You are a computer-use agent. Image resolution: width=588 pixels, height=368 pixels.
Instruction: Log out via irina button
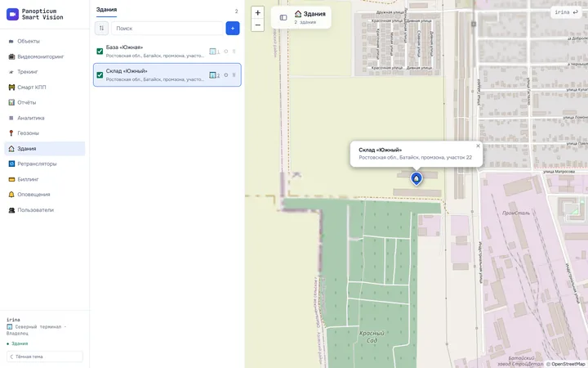click(x=566, y=12)
